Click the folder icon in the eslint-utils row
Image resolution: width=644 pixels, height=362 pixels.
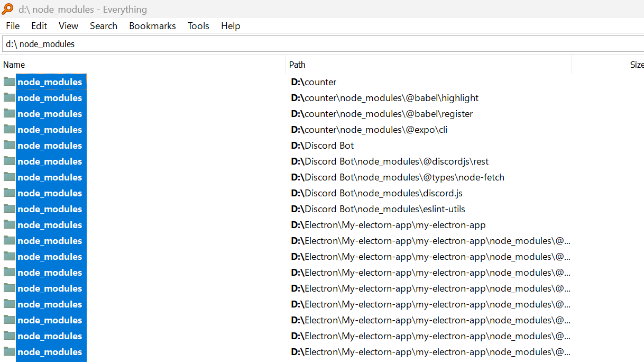click(10, 209)
